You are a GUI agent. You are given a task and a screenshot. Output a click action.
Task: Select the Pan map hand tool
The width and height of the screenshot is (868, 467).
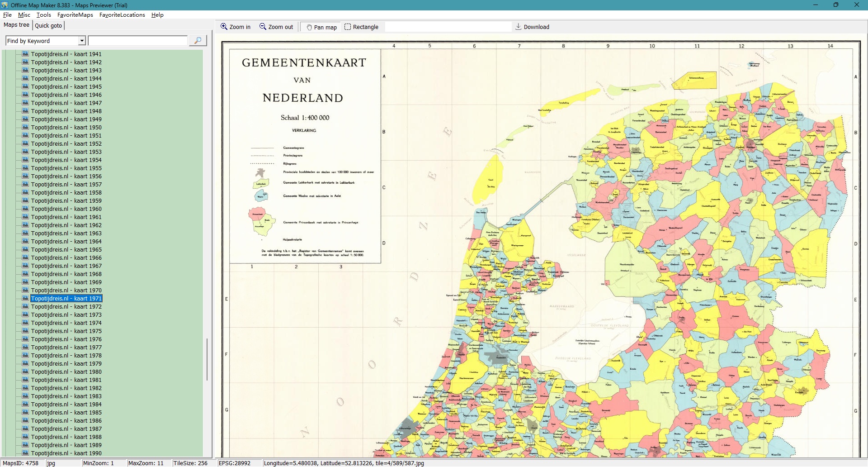click(x=309, y=27)
